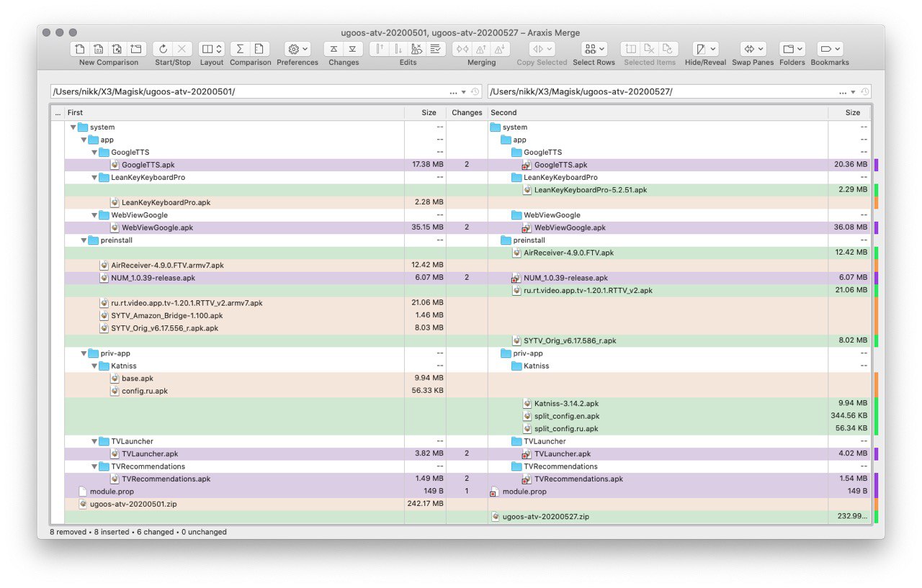The height and width of the screenshot is (588, 922).
Task: Collapse the GoogleTTS folder in First pane
Action: tap(94, 153)
